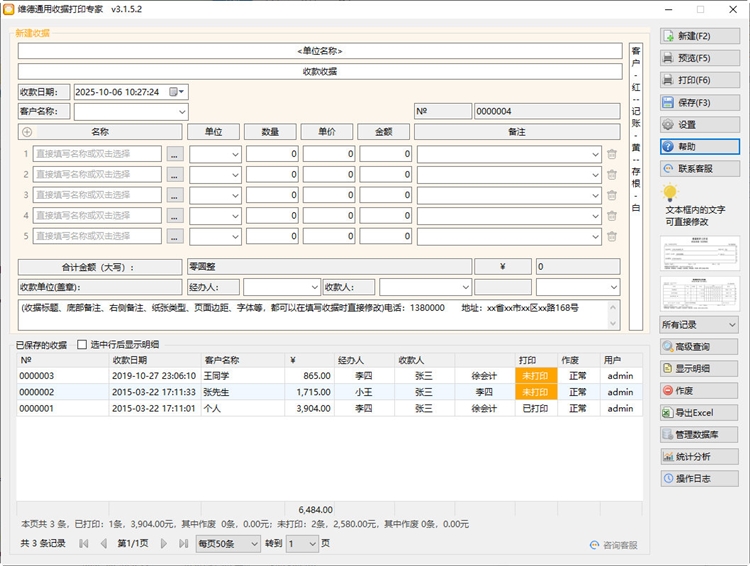The height and width of the screenshot is (566, 750).
Task: Click the 新建(F2) new receipt button
Action: coord(699,36)
